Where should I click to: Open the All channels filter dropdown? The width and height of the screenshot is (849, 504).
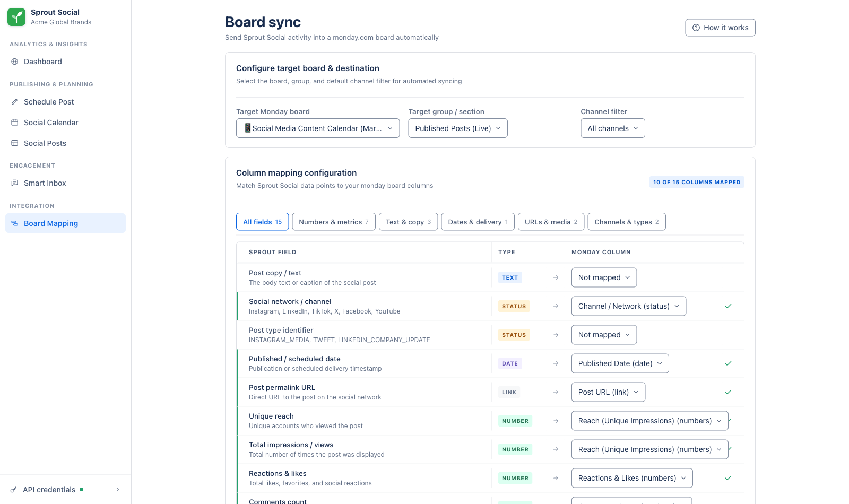coord(613,128)
